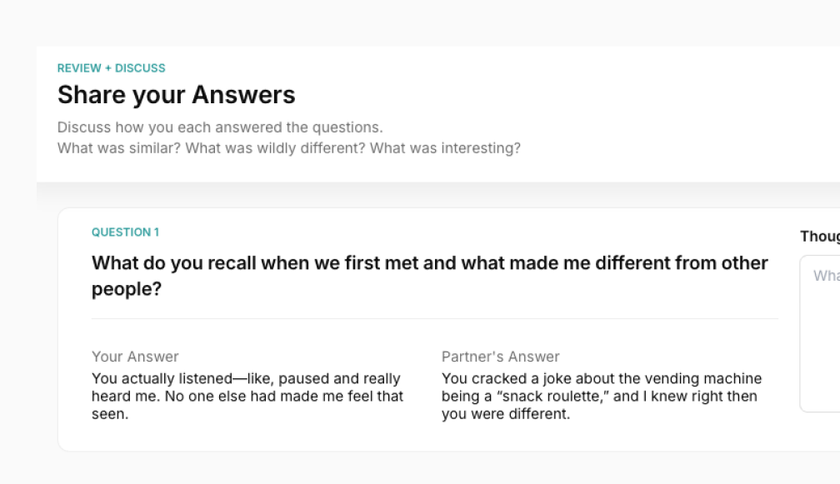Click the partially visible Thoughts label
The image size is (840, 484).
(820, 237)
